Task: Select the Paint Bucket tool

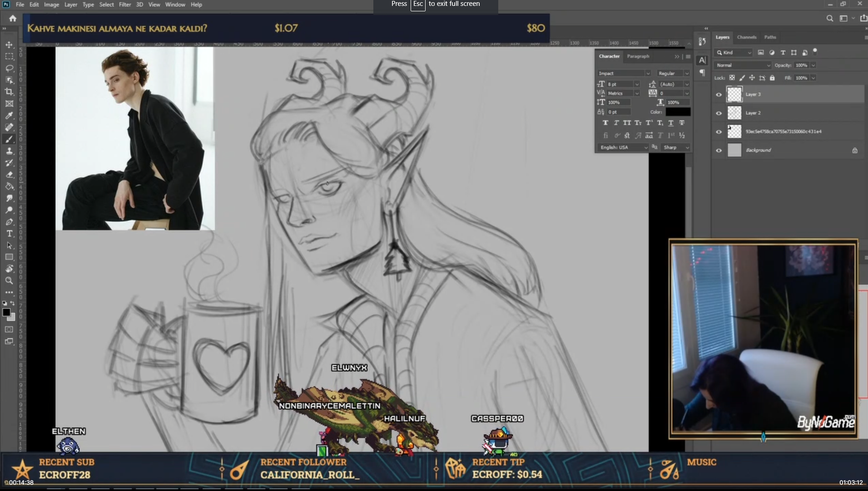Action: [9, 186]
